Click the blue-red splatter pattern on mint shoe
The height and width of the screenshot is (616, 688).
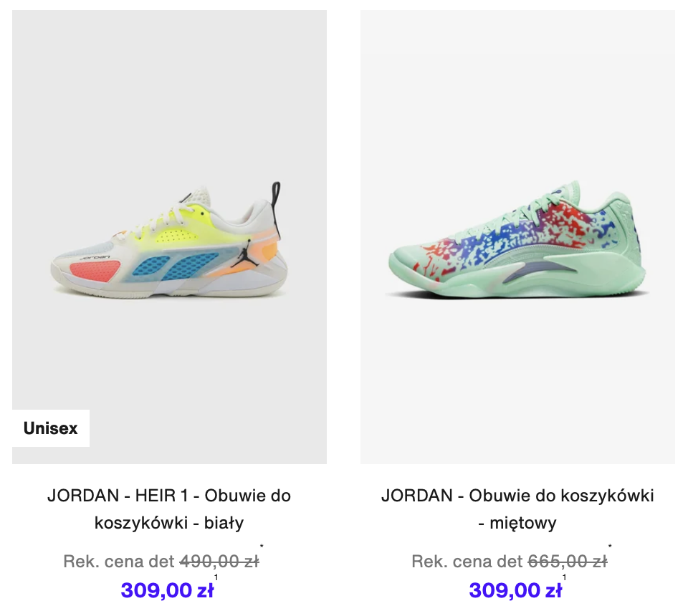[517, 239]
